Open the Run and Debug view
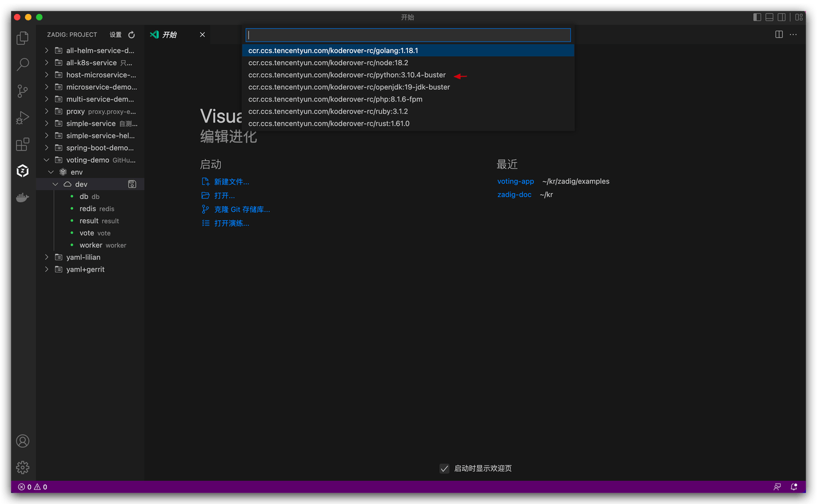The height and width of the screenshot is (504, 817). coord(22,117)
